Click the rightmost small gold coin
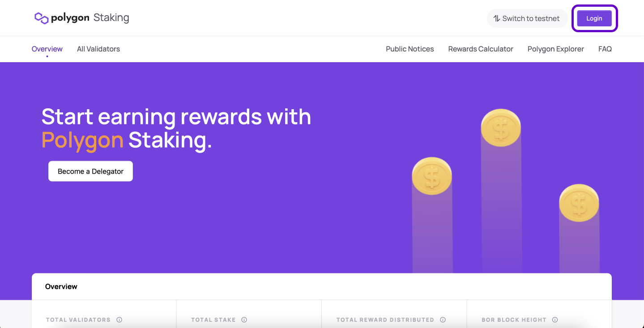 [579, 203]
